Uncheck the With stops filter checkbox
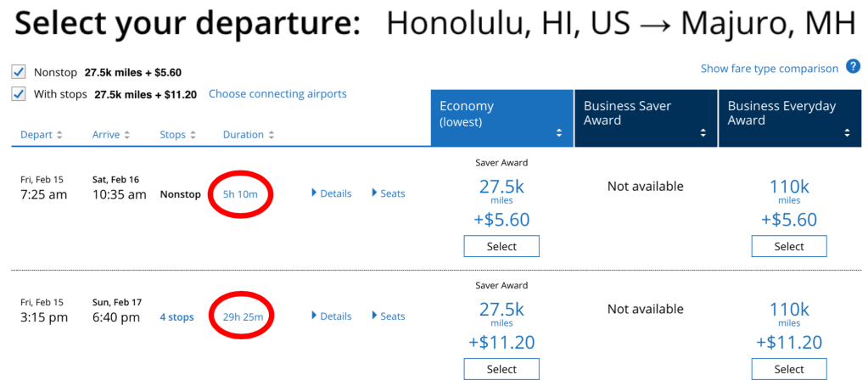 19,94
